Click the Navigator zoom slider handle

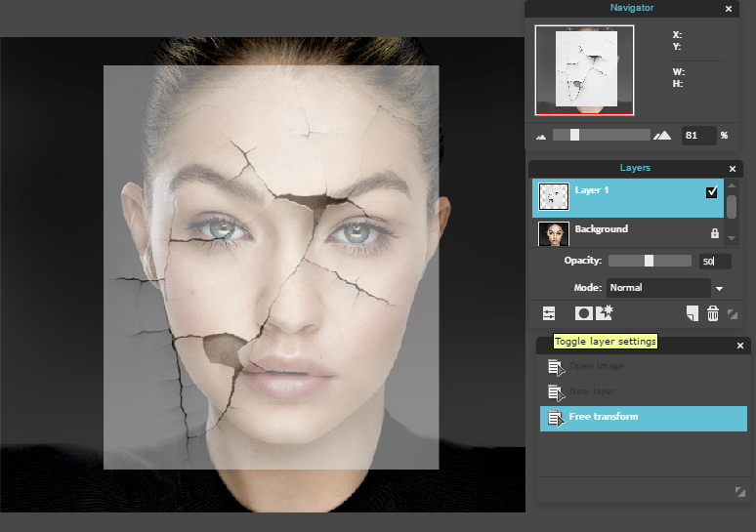[x=574, y=135]
